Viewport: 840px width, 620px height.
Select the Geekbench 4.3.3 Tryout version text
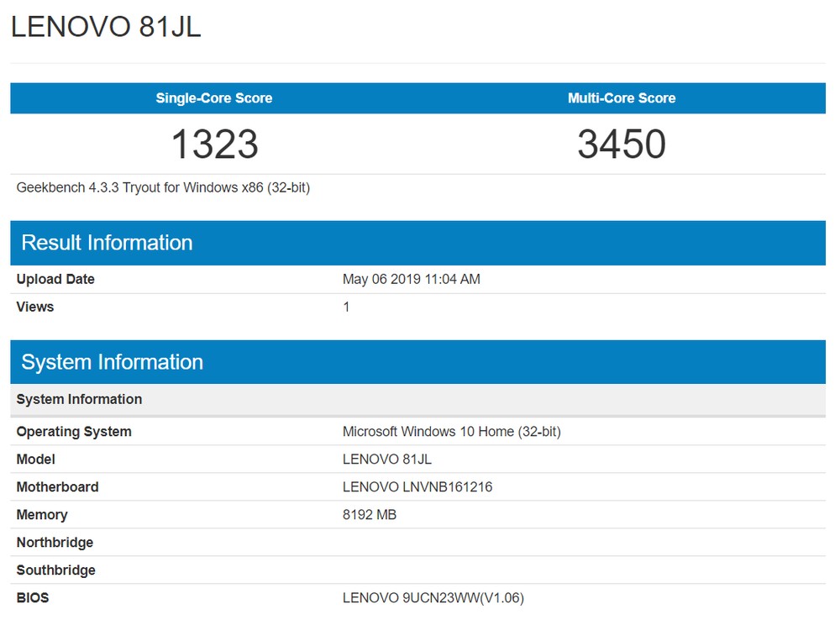pyautogui.click(x=164, y=187)
